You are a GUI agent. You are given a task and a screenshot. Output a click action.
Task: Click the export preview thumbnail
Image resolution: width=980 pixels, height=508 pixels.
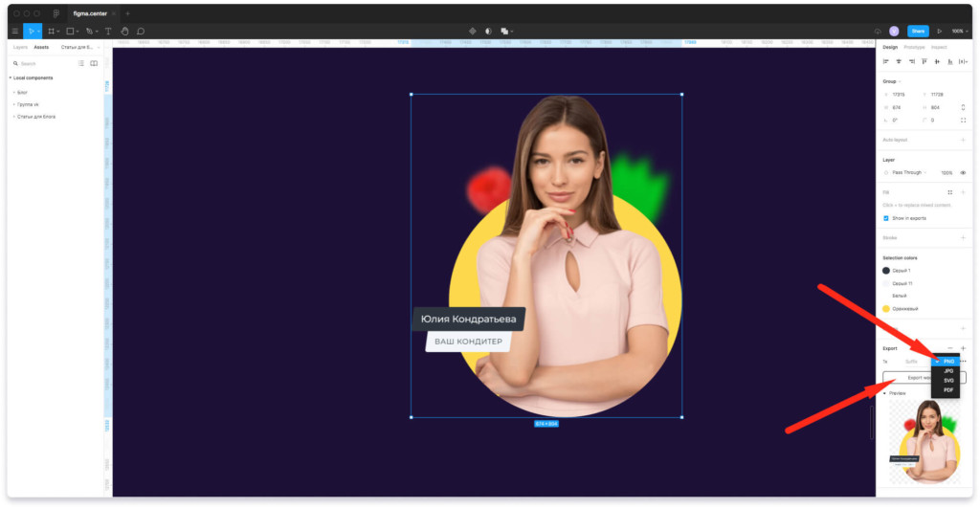[x=924, y=441]
